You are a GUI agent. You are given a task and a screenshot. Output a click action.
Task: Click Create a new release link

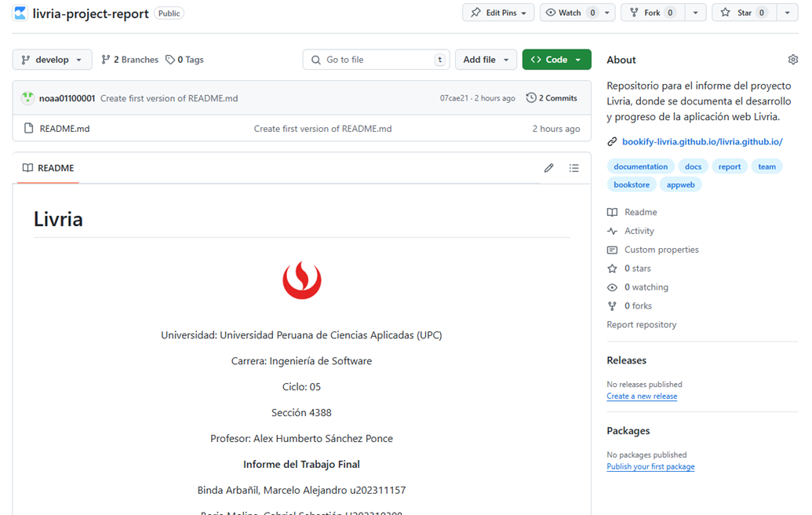(642, 396)
